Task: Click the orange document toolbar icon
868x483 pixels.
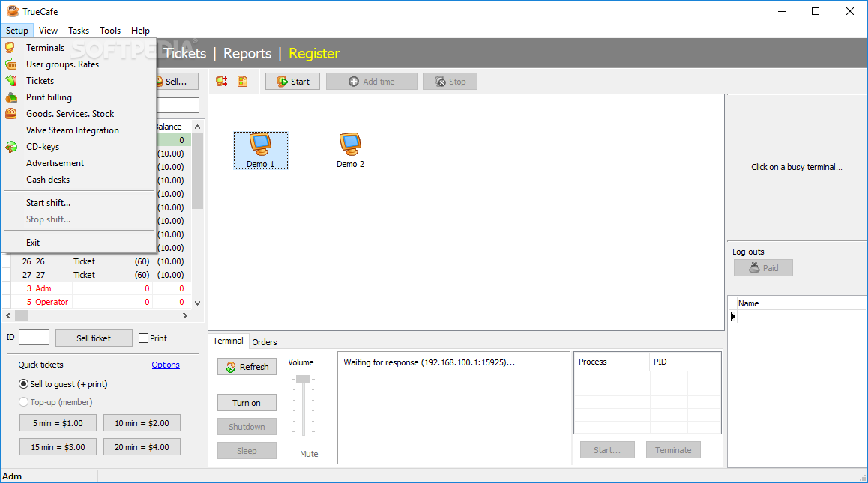Action: click(242, 82)
